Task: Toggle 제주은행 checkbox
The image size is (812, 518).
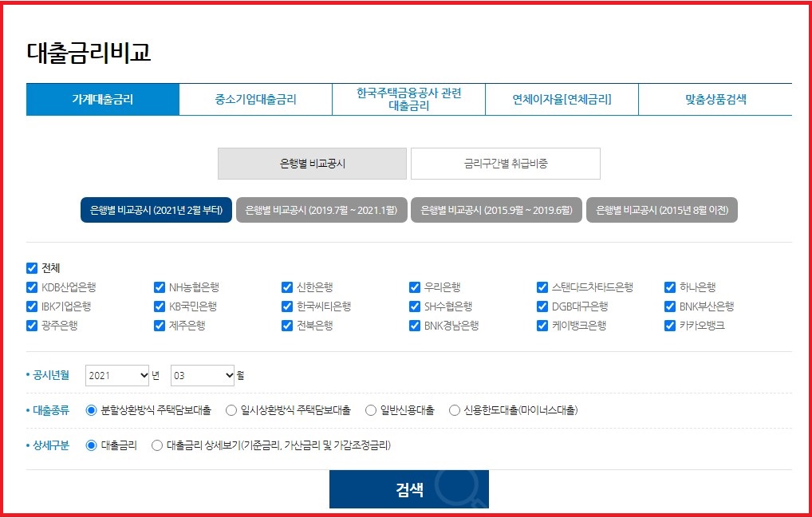Action: [160, 326]
